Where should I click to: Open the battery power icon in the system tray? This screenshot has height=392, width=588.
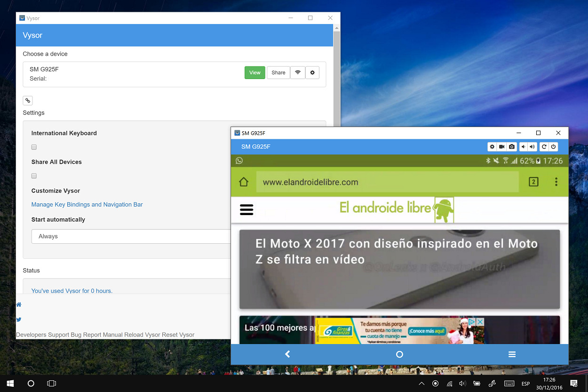[477, 384]
